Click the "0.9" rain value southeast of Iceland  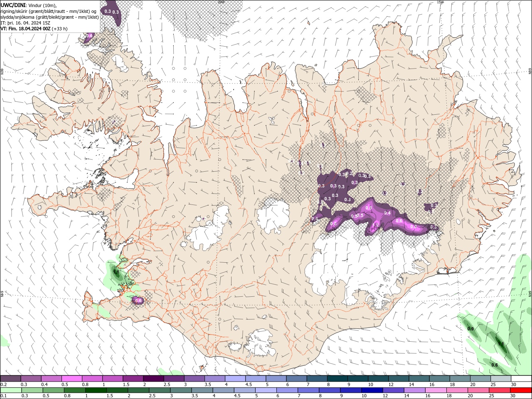click(470, 329)
